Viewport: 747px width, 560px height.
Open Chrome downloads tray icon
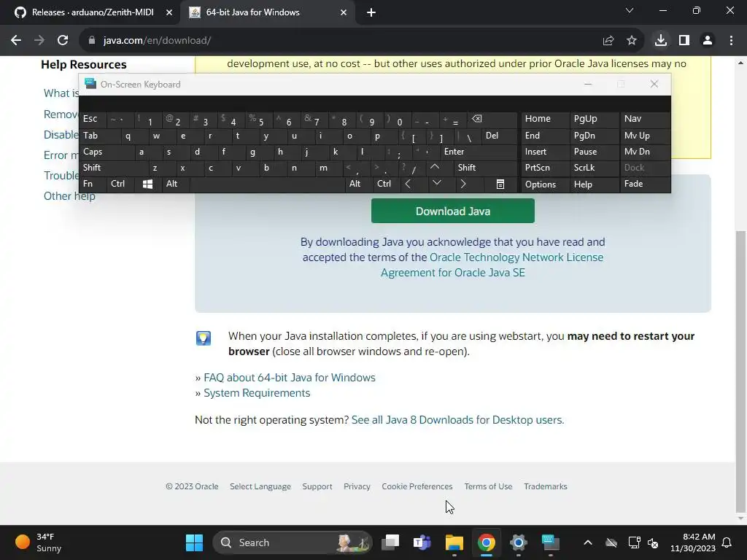pos(661,41)
